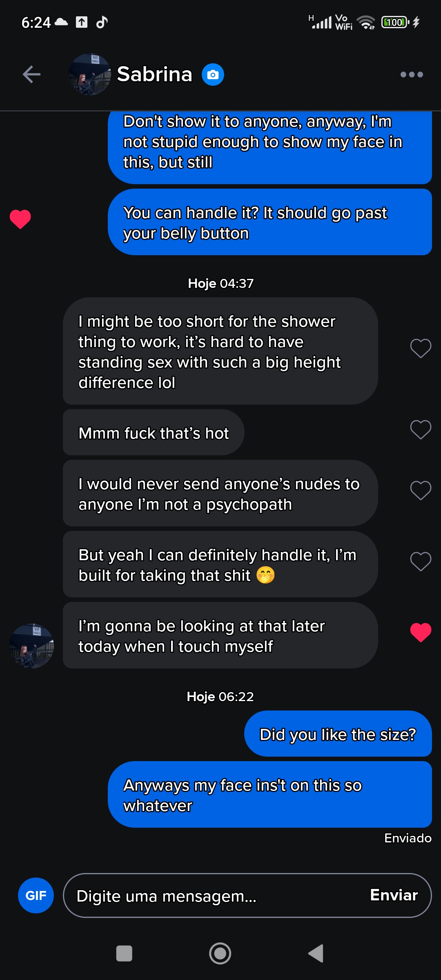Tap the back arrow in the chat header

(31, 74)
